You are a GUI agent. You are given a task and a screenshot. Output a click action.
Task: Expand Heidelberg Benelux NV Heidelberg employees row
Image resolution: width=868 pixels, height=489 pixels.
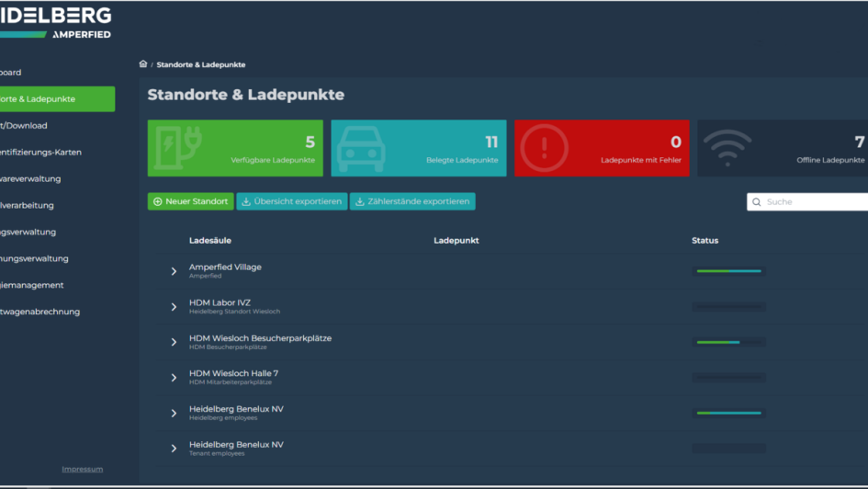coord(174,413)
